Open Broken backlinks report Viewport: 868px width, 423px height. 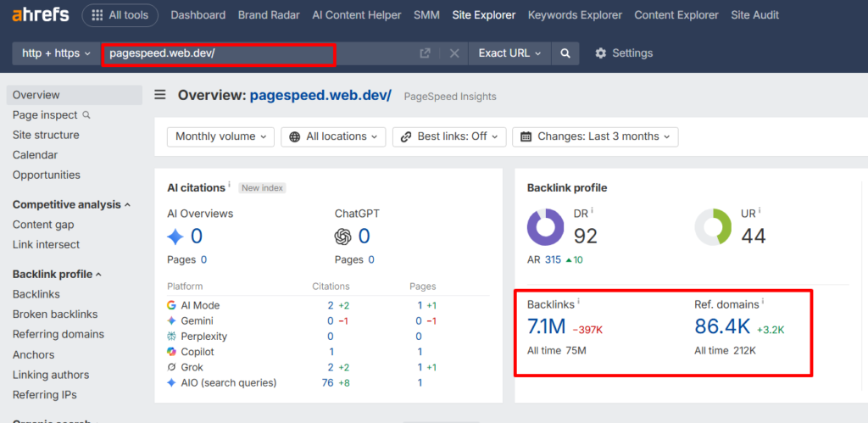tap(55, 314)
